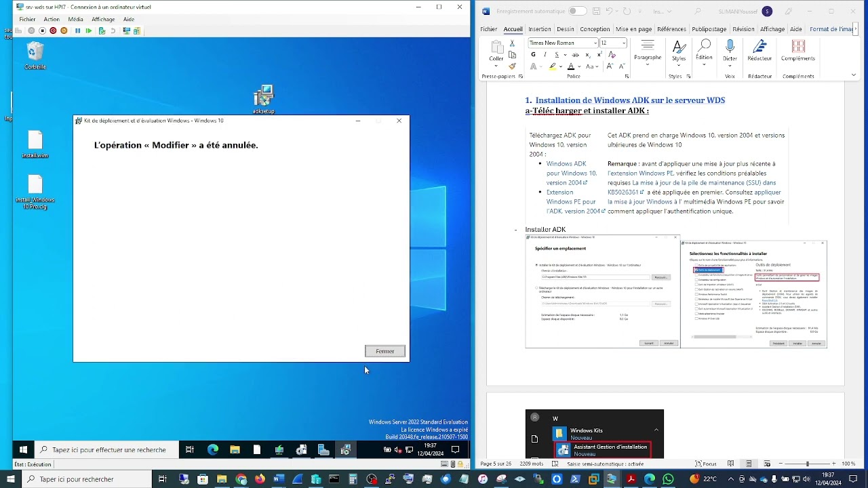This screenshot has height=488, width=868.
Task: Apply the yellow highlight color
Action: pyautogui.click(x=553, y=66)
